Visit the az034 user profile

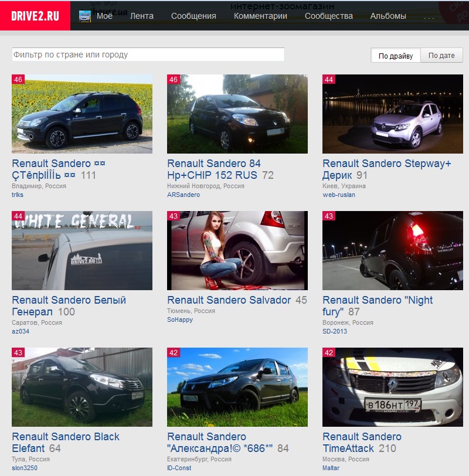(21, 331)
